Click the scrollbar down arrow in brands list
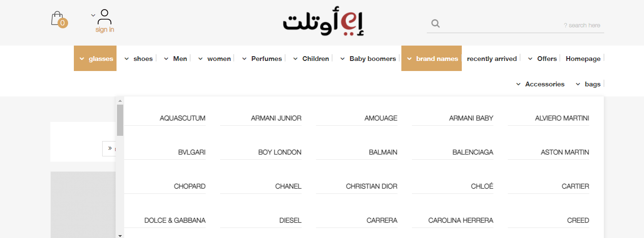The width and height of the screenshot is (644, 238). coord(120,235)
